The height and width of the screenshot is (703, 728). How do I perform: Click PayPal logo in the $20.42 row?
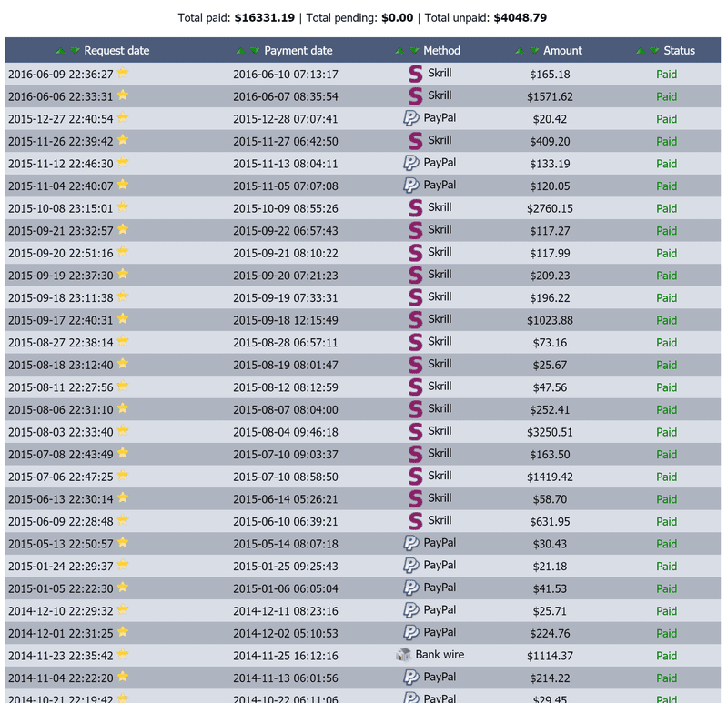coord(411,118)
